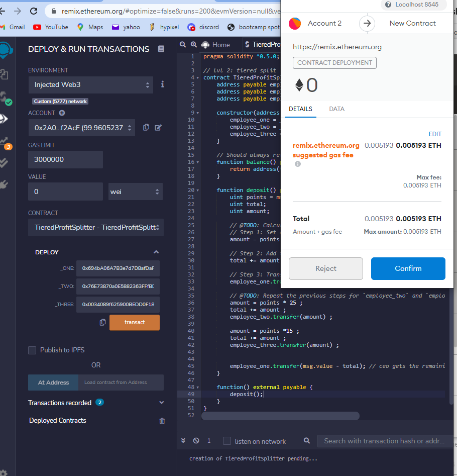
Task: Toggle listen on network checkbox
Action: [x=227, y=441]
